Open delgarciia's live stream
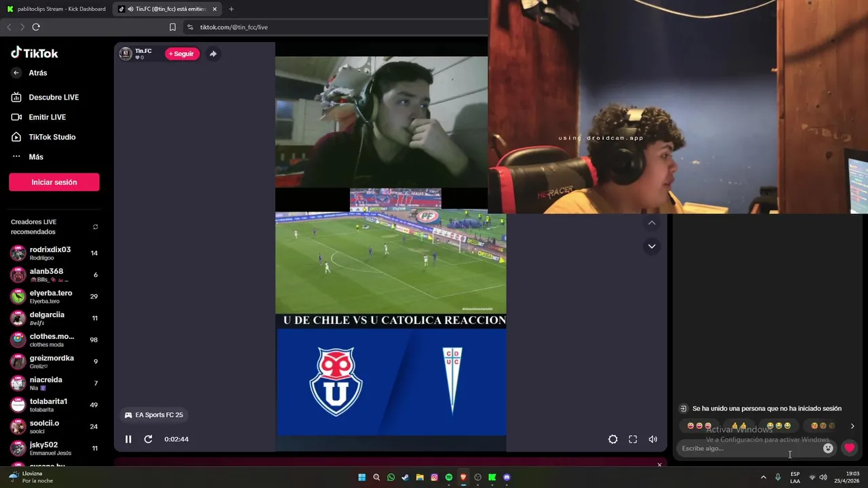 54,318
